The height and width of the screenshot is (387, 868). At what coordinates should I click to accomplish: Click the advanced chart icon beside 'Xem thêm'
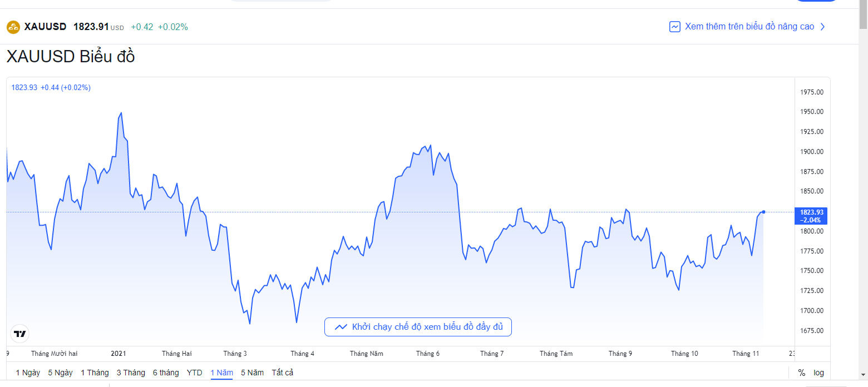(674, 27)
